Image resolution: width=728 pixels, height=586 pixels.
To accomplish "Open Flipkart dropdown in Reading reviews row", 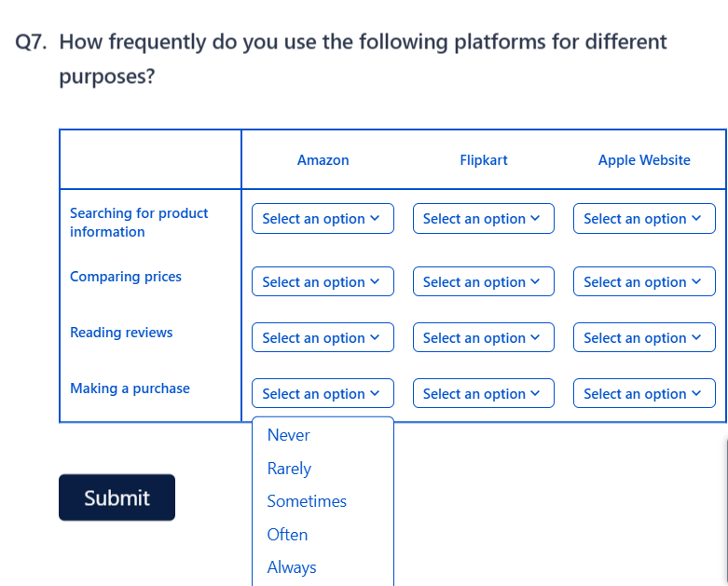I will point(483,338).
